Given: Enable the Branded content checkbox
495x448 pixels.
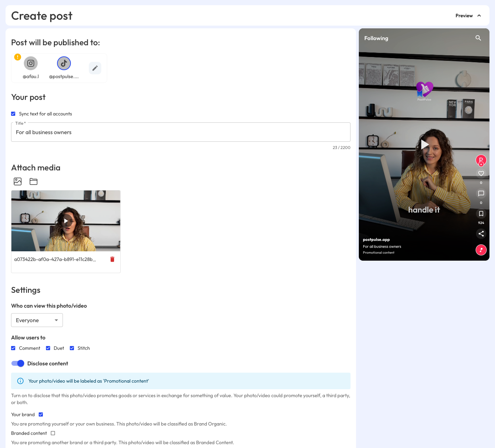Looking at the screenshot, I should click(x=53, y=433).
